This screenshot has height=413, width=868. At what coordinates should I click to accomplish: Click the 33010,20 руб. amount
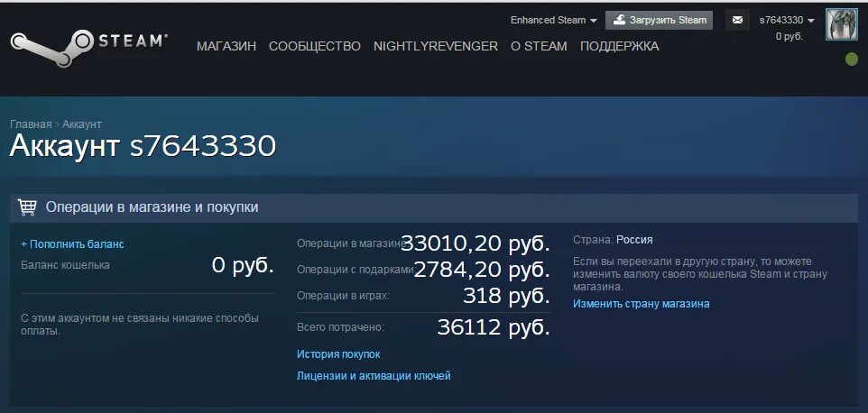click(476, 243)
